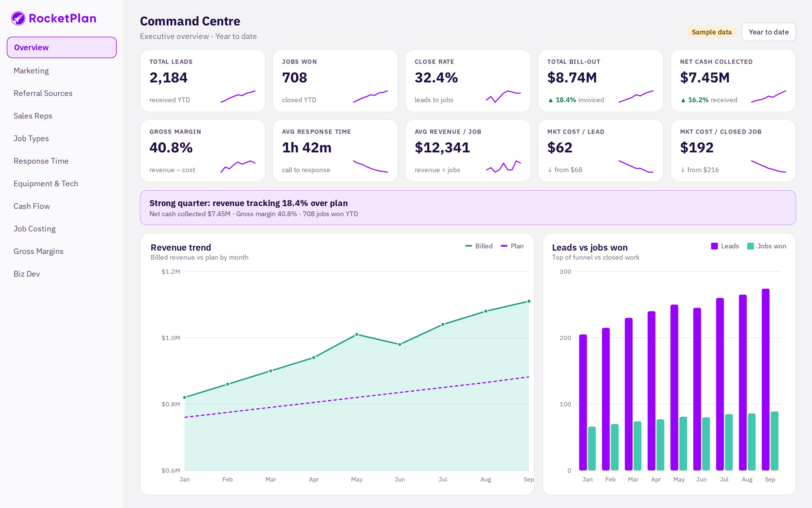Click the Mkt Cost / Closed Job sparkline
Screen dimensions: 812x508
tap(768, 166)
